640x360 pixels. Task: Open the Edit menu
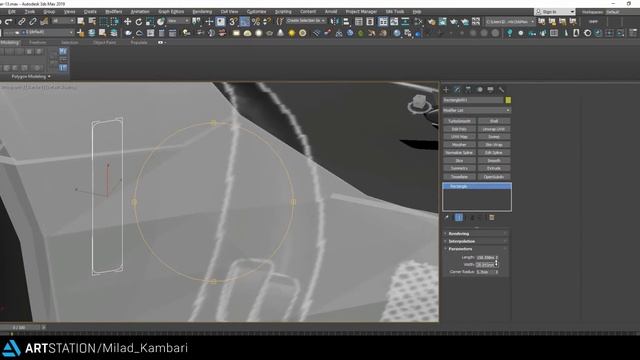tap(11, 12)
